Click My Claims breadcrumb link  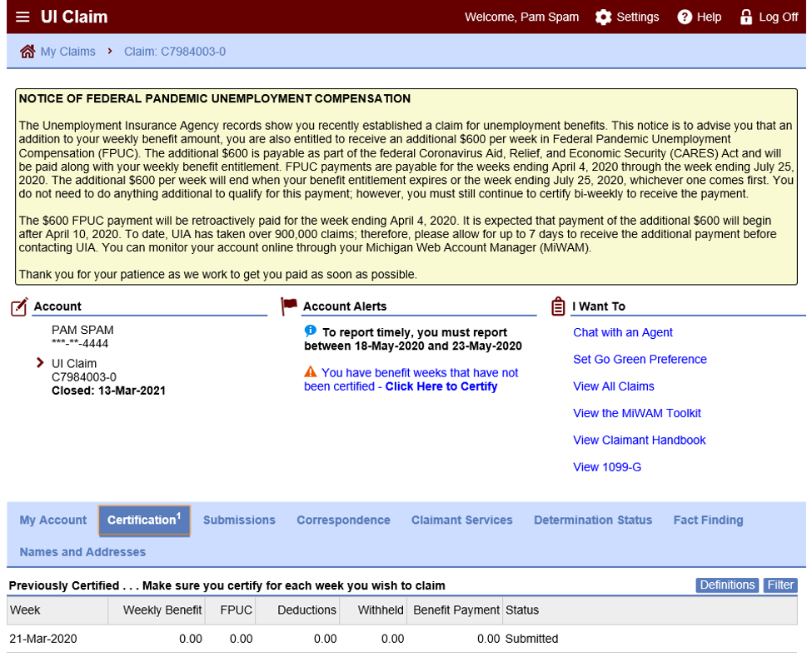point(68,52)
